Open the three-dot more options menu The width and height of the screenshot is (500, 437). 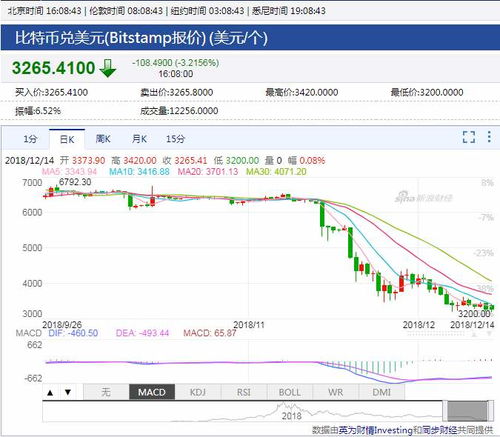(x=489, y=137)
